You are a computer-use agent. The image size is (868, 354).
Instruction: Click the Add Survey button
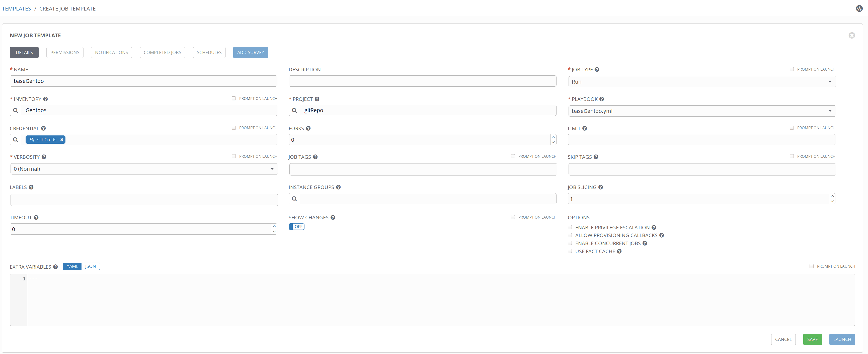(250, 52)
